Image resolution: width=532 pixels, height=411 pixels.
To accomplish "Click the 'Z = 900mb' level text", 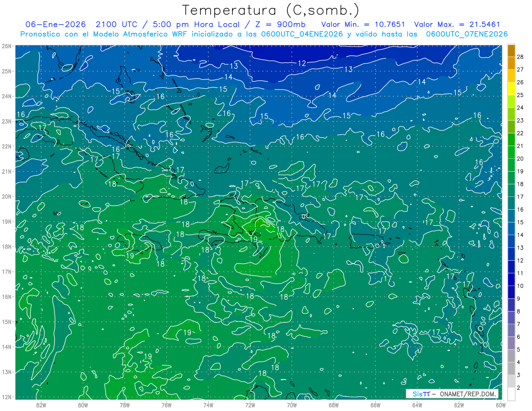I will click(x=281, y=25).
